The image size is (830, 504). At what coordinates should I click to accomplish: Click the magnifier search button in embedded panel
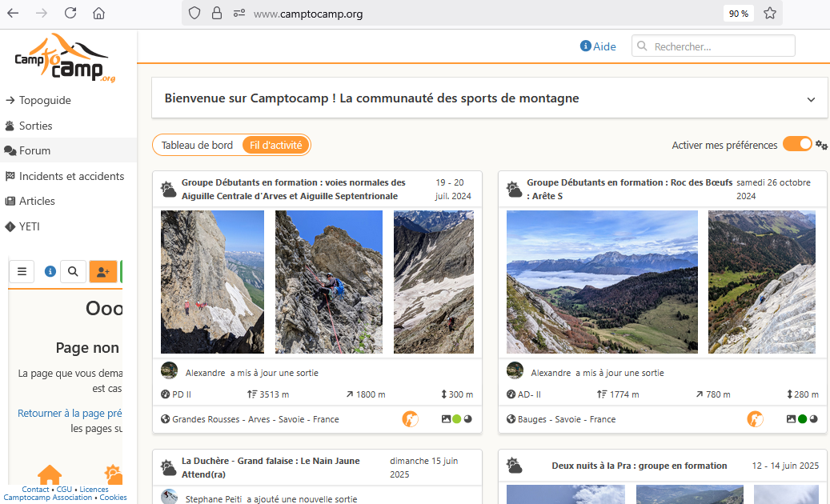tap(73, 271)
